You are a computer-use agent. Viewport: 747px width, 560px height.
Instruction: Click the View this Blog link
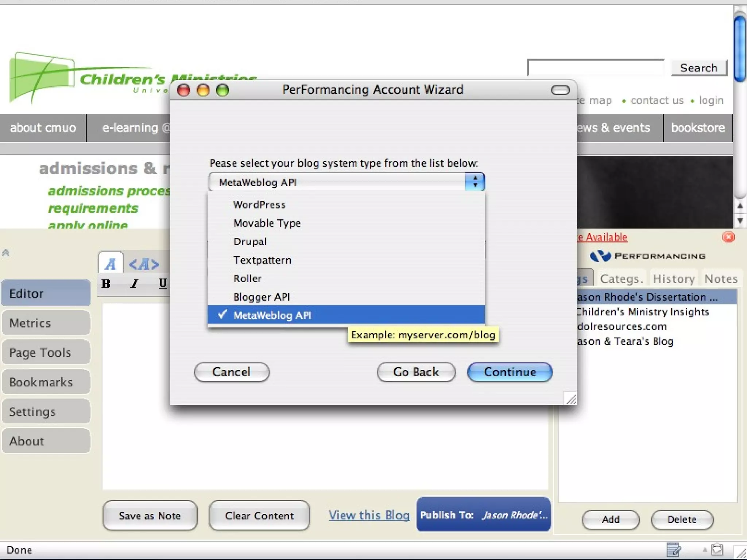369,515
